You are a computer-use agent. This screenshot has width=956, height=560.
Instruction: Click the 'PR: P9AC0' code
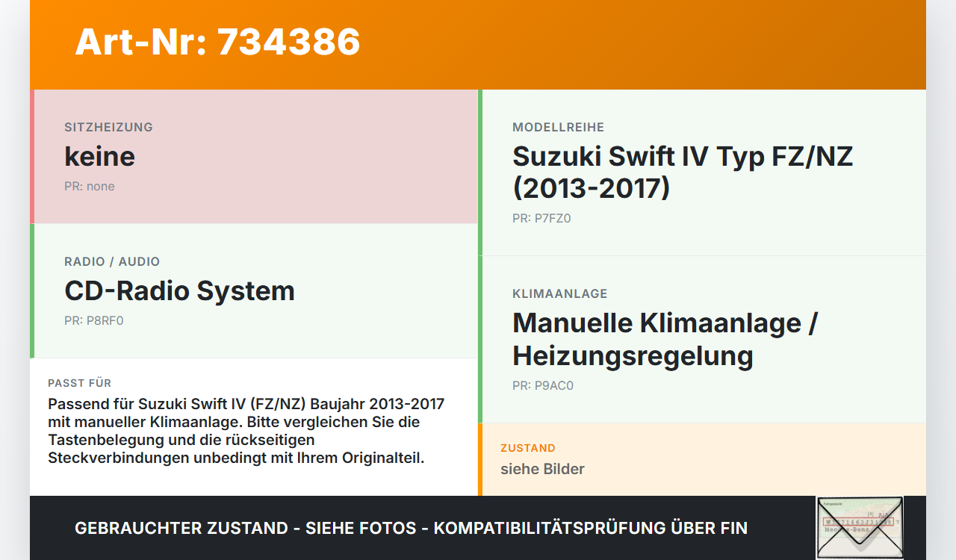[542, 385]
